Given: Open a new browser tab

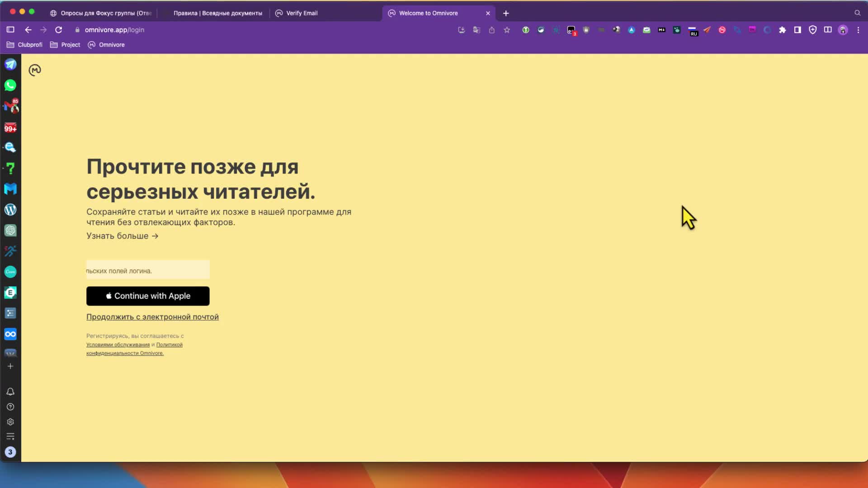Looking at the screenshot, I should tap(506, 13).
